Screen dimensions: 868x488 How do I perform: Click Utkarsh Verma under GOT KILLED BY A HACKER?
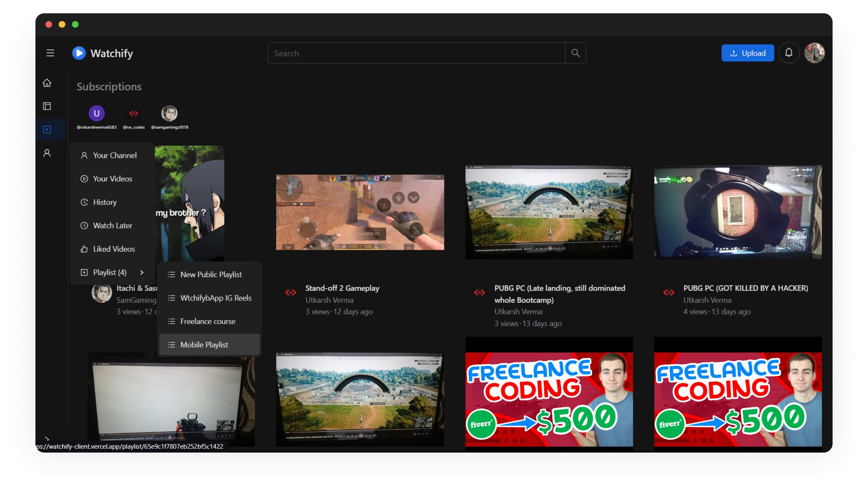(x=707, y=300)
